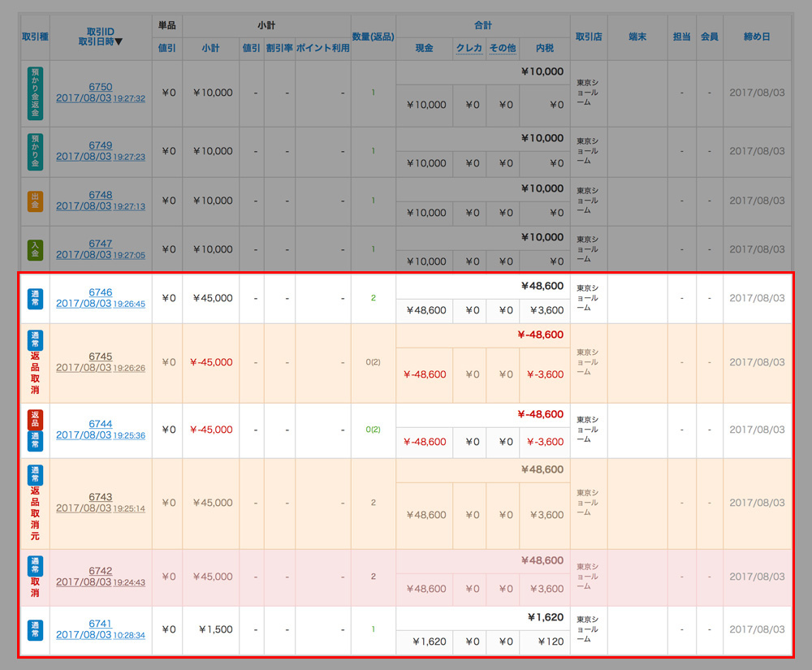The width and height of the screenshot is (812, 670).
Task: Click the ポイント利用 column header
Action: coord(323,48)
